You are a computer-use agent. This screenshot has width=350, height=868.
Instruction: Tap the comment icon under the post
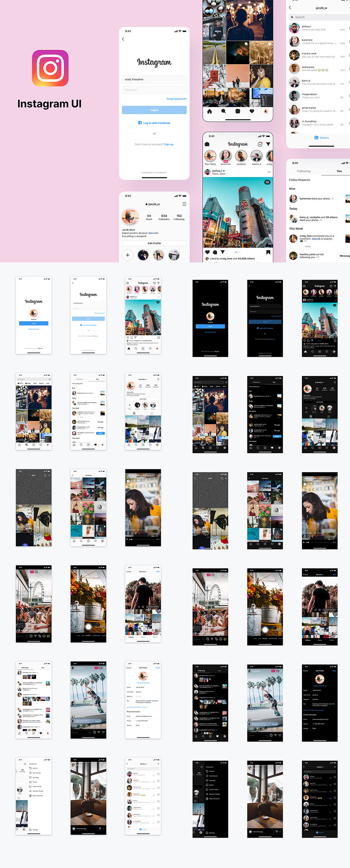click(x=215, y=252)
